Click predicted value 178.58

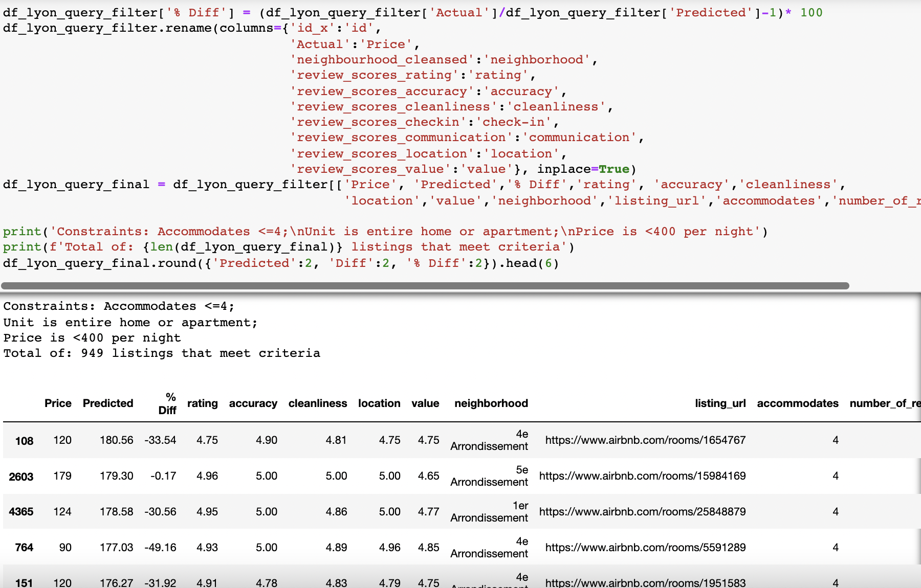coord(117,512)
